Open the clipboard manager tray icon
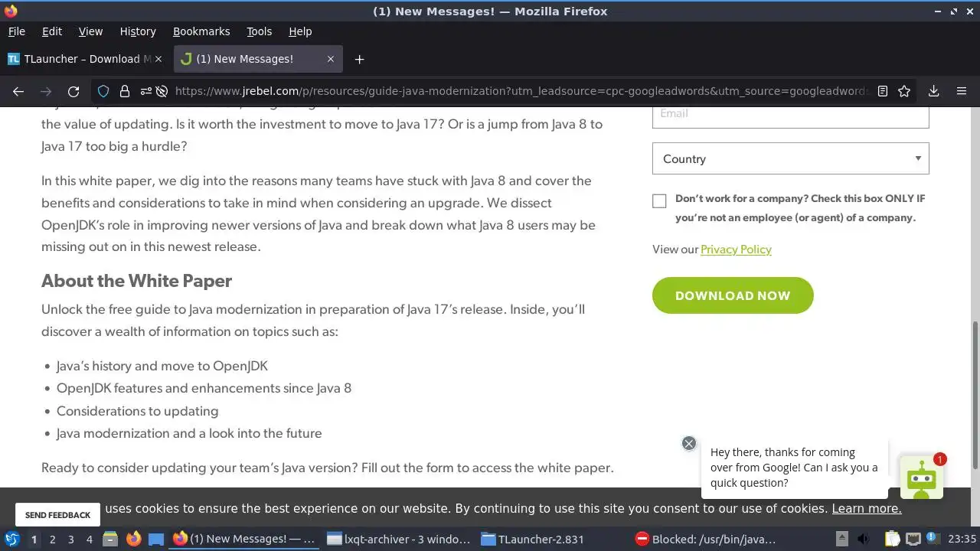 coord(891,539)
